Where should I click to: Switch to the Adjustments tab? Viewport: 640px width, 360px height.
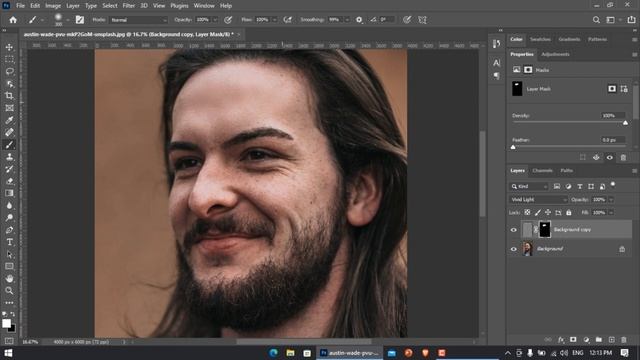(x=555, y=54)
